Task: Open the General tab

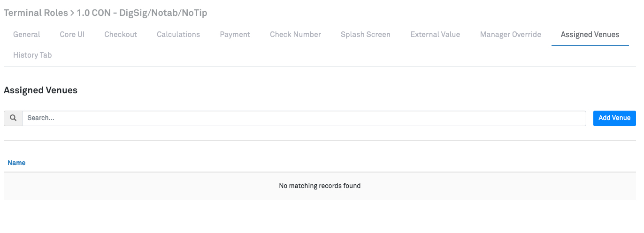Action: point(27,34)
